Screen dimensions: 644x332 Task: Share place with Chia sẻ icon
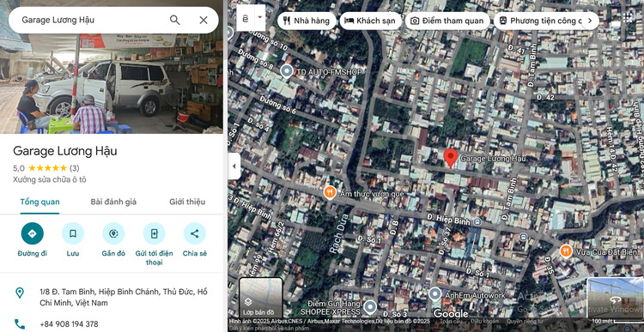pyautogui.click(x=195, y=233)
